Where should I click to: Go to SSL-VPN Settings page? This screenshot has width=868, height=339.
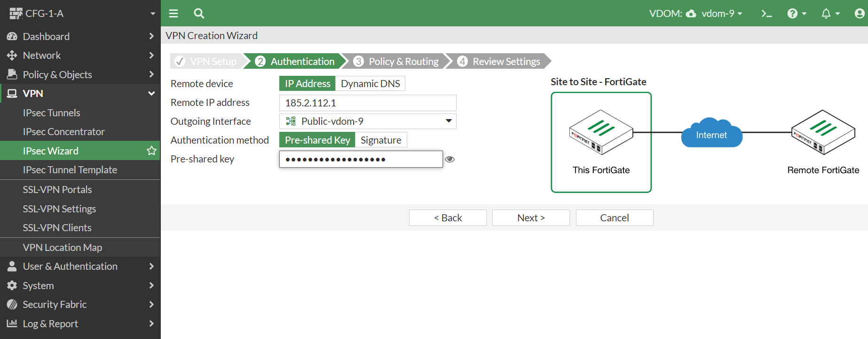click(59, 209)
